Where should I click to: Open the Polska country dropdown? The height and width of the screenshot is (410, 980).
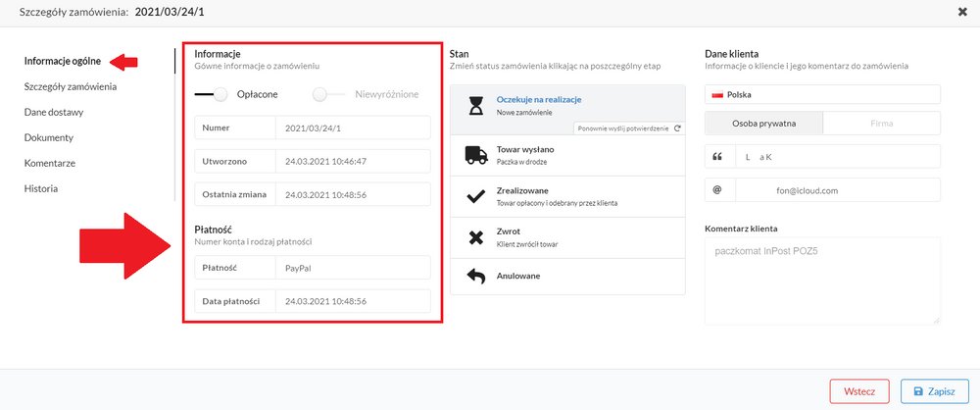point(822,94)
